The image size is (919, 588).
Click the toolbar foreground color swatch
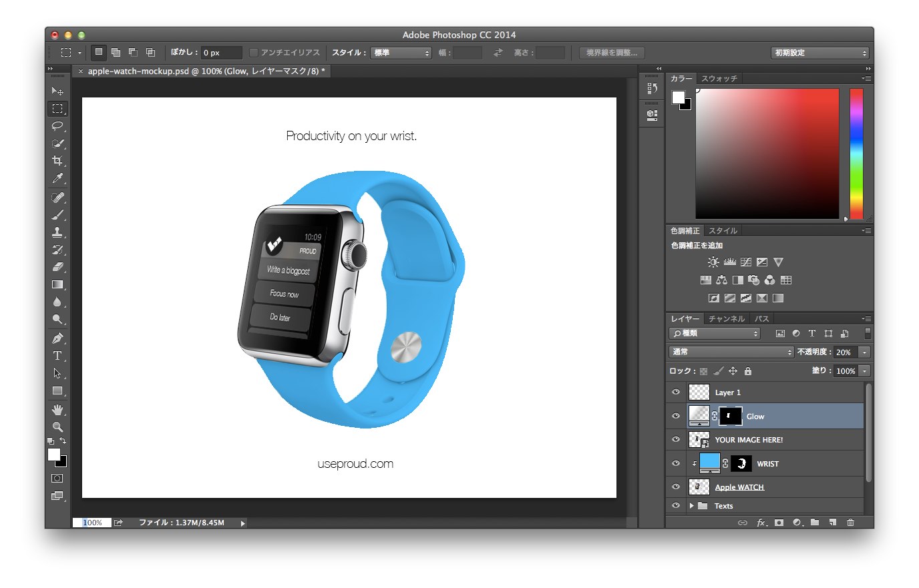(x=54, y=455)
